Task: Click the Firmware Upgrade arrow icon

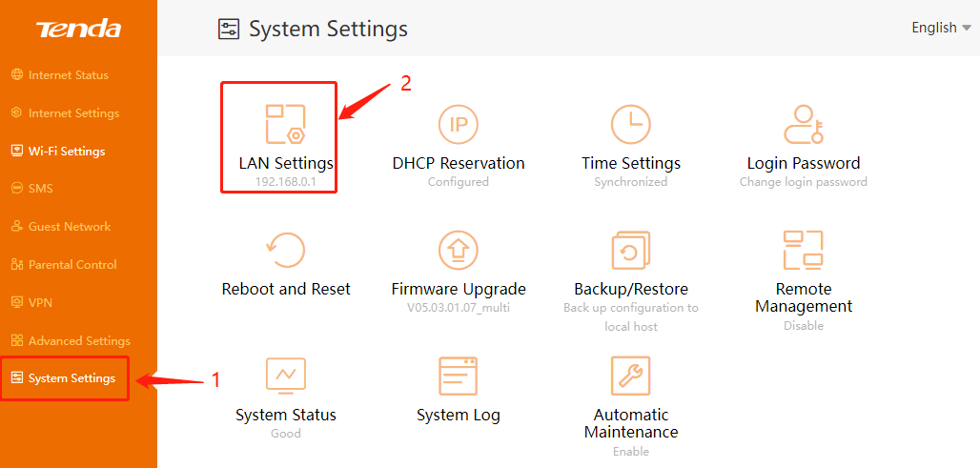Action: click(x=459, y=251)
